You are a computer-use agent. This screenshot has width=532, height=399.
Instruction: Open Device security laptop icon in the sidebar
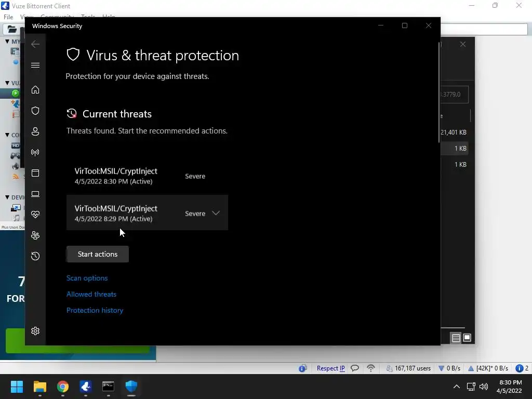click(x=35, y=194)
